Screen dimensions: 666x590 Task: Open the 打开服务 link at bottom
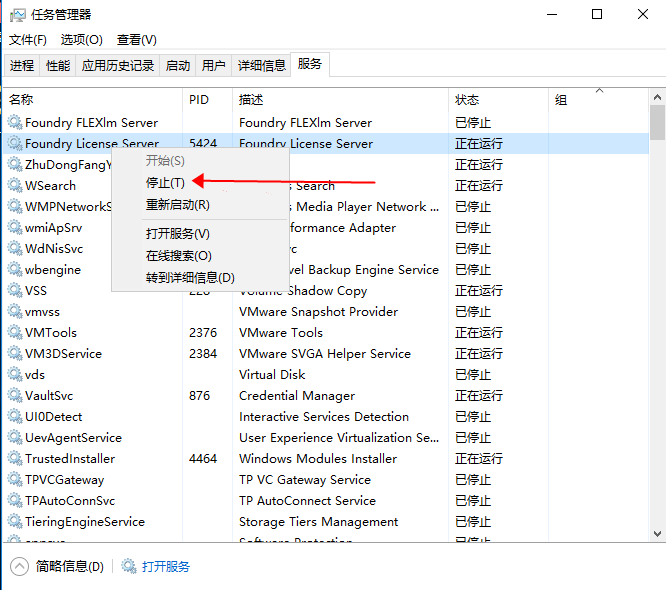click(166, 566)
